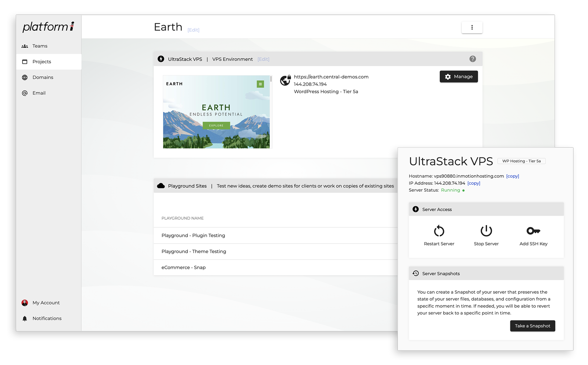This screenshot has height=365, width=588.
Task: Go to Domains in the sidebar
Action: pyautogui.click(x=43, y=77)
